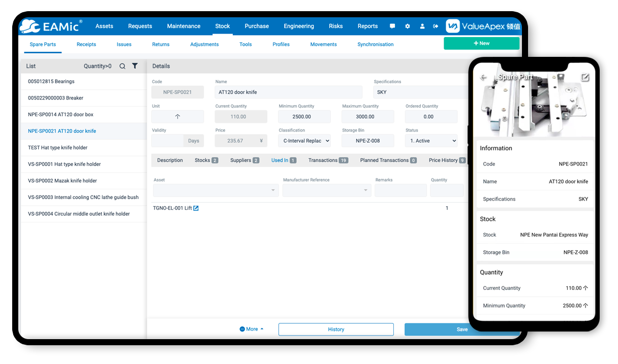Switch to the Receipts sub-tab
Viewport: 618px width, 364px height.
[86, 44]
